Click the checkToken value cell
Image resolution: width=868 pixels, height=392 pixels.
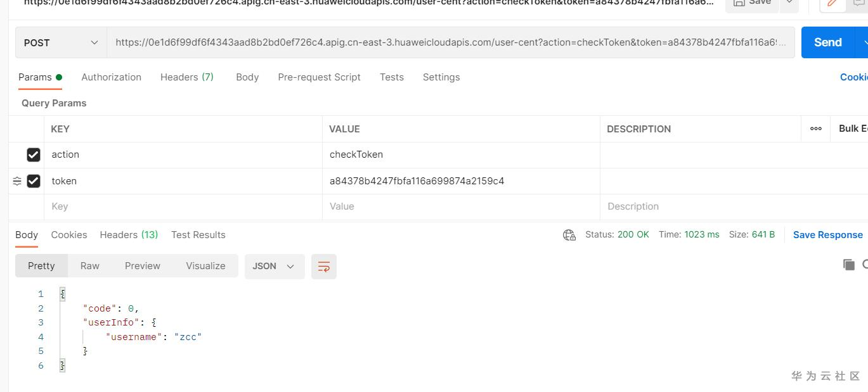click(461, 155)
